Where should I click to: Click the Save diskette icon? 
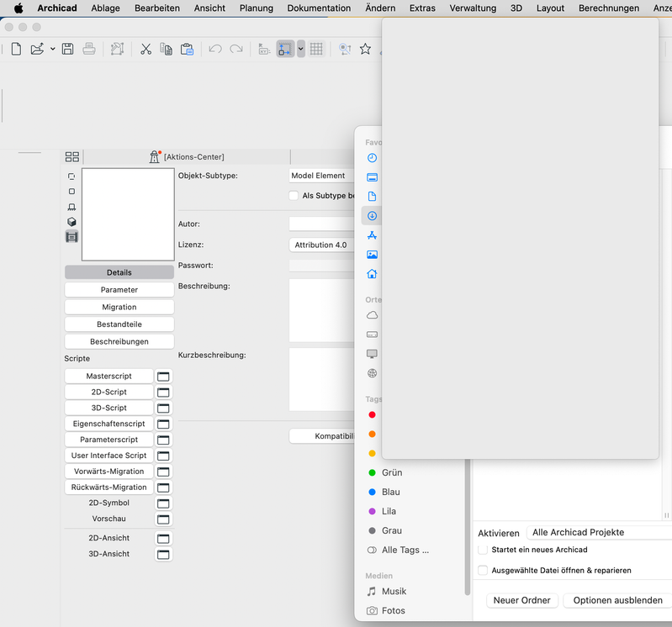[x=68, y=49]
